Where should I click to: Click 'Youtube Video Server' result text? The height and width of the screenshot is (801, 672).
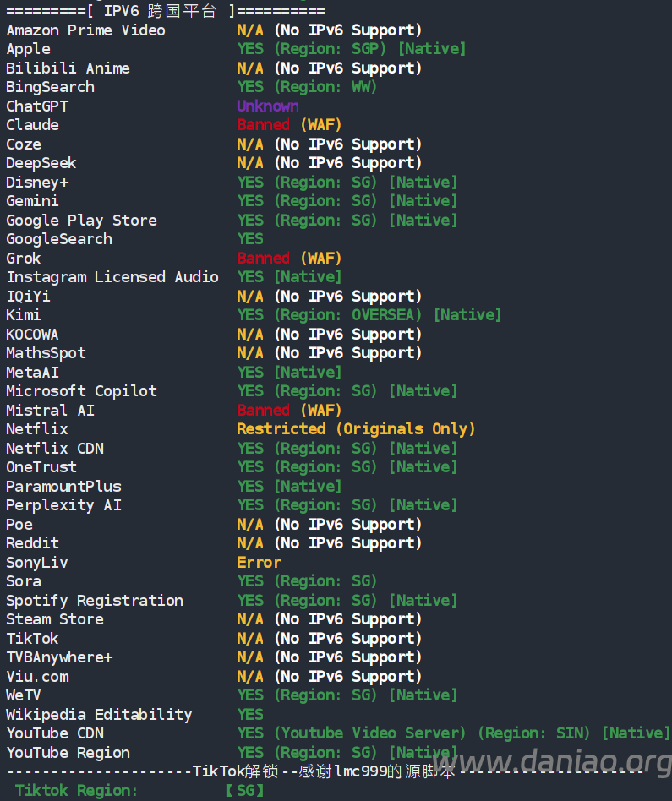[x=370, y=733]
